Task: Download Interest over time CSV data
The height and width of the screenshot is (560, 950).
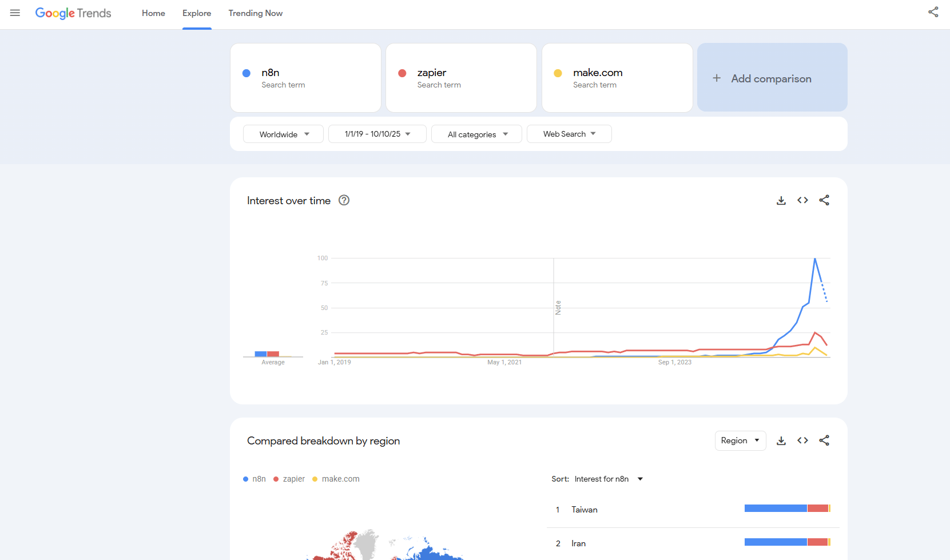Action: (x=781, y=200)
